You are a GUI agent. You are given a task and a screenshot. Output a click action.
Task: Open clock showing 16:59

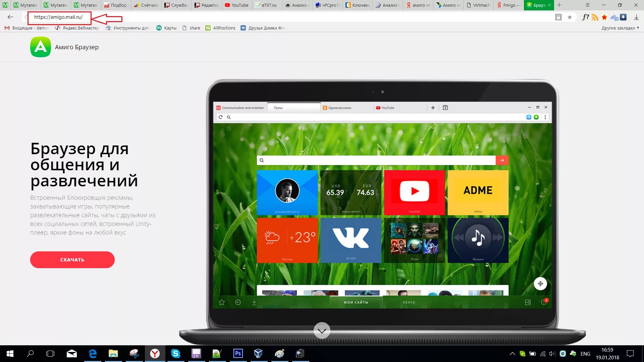click(x=607, y=354)
